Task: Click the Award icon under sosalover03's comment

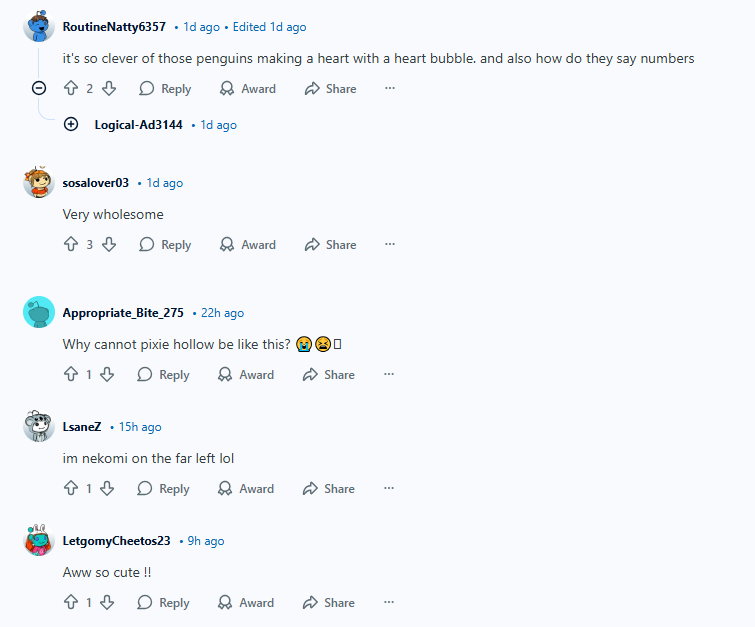Action: pyautogui.click(x=227, y=245)
